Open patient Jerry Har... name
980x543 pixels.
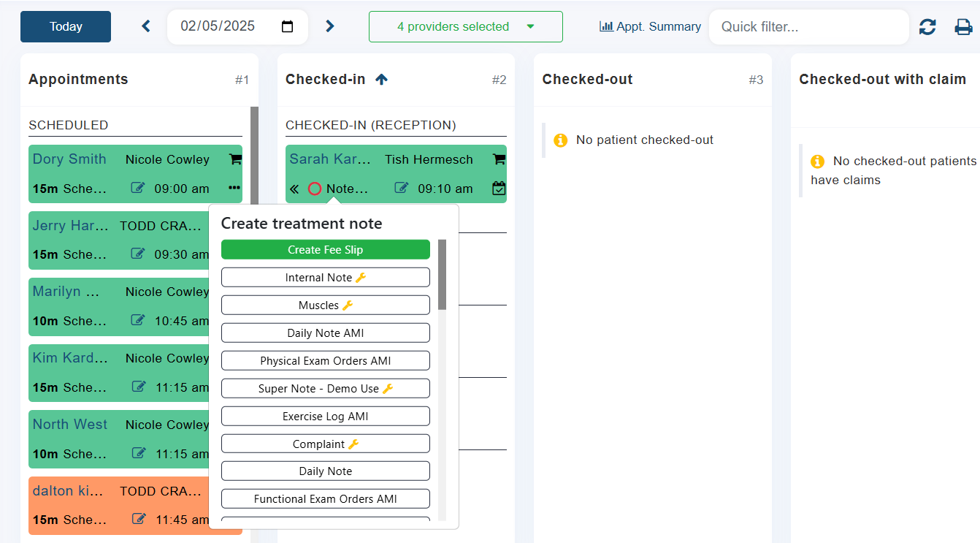pos(70,226)
